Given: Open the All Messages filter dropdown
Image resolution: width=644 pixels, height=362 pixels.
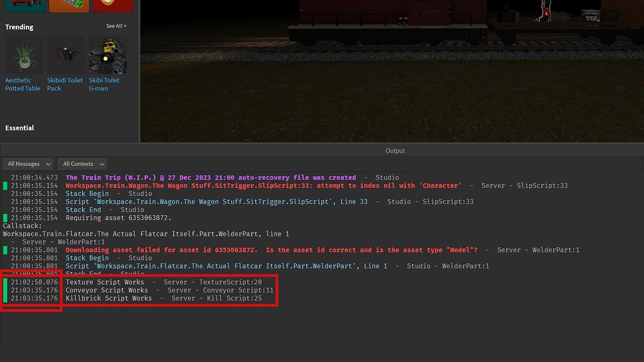Looking at the screenshot, I should tap(28, 163).
